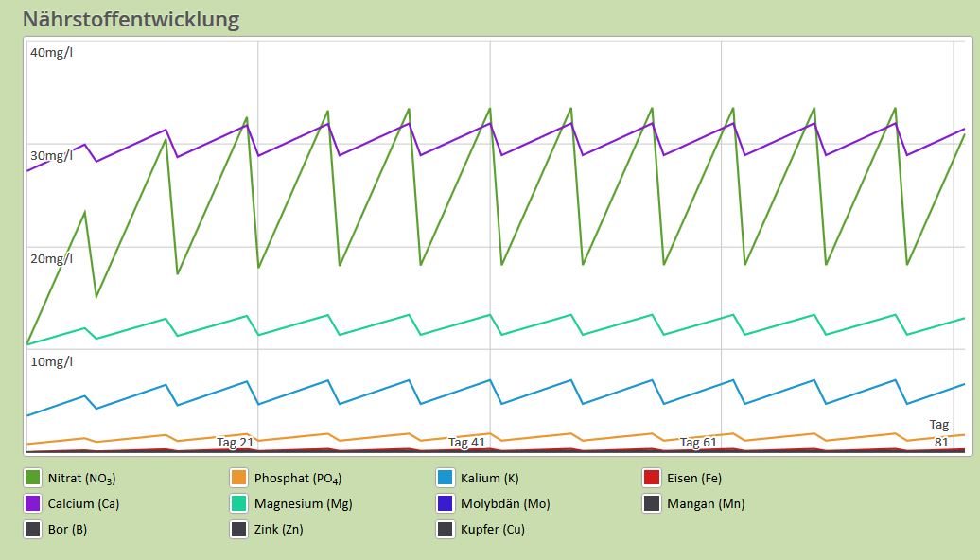
Task: Show the Kupfer (Cu) series from the legend
Action: click(446, 530)
